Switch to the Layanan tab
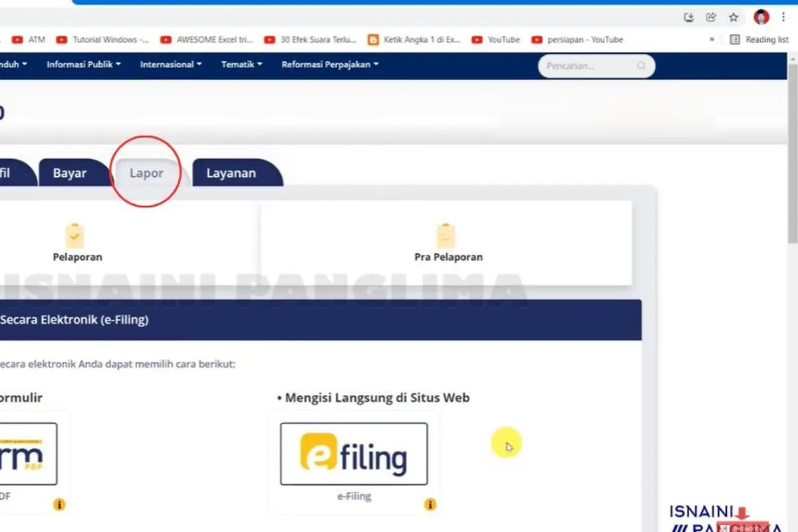The height and width of the screenshot is (532, 798). click(231, 173)
